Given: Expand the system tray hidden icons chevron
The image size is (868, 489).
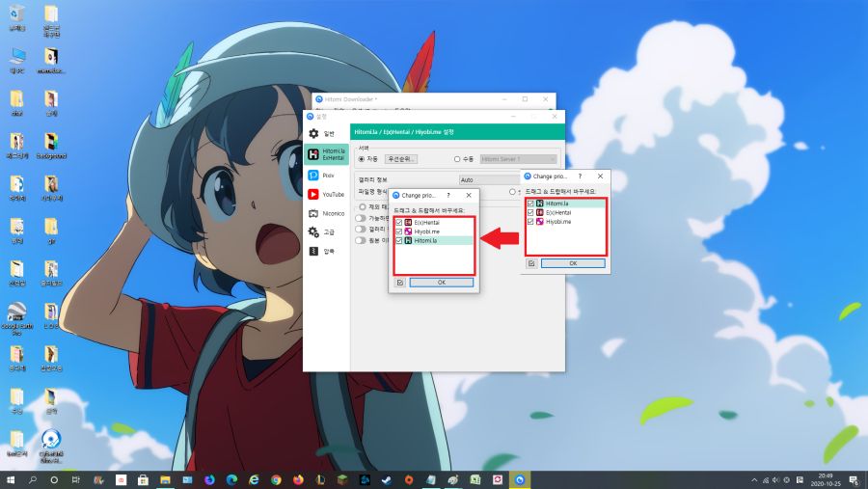Looking at the screenshot, I should 754,480.
